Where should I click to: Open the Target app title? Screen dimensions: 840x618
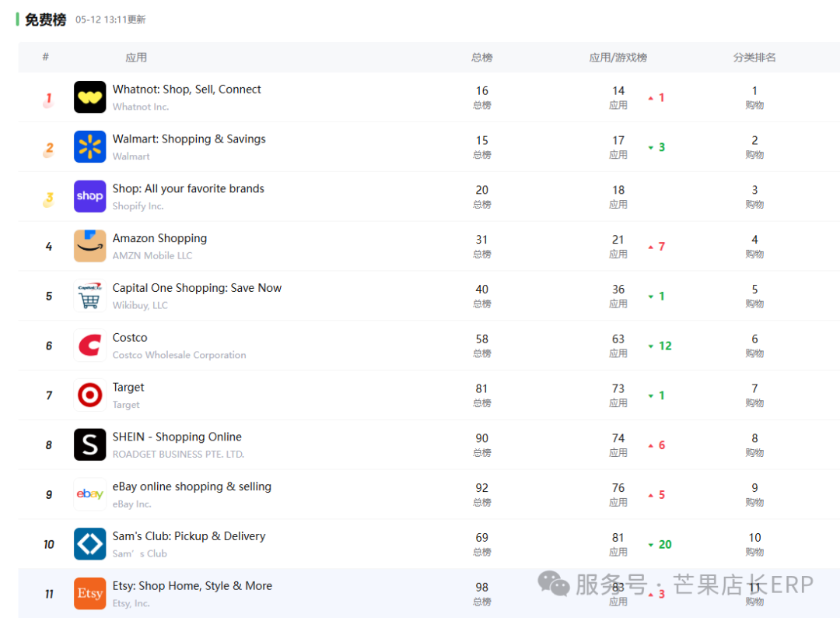point(128,388)
